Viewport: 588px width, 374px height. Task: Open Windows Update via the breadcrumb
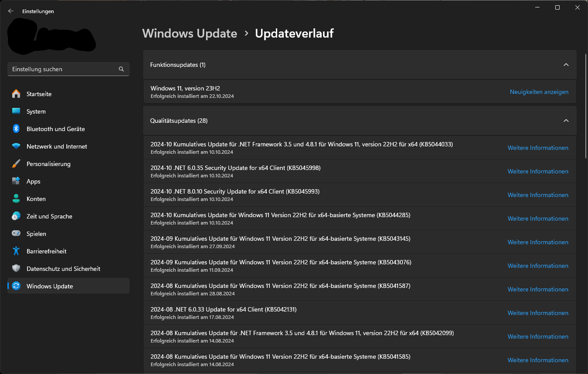tap(189, 33)
